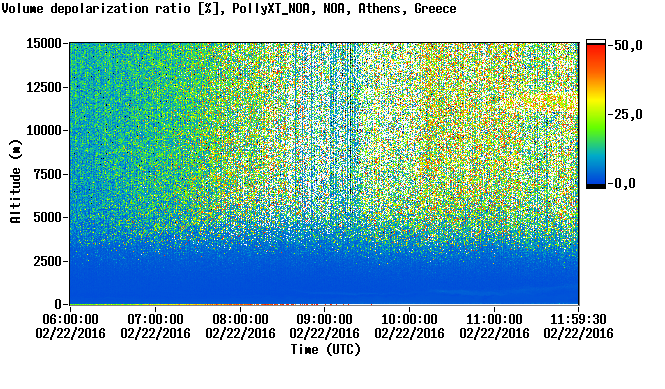Click the 2500 altitude tick label

tap(48, 261)
